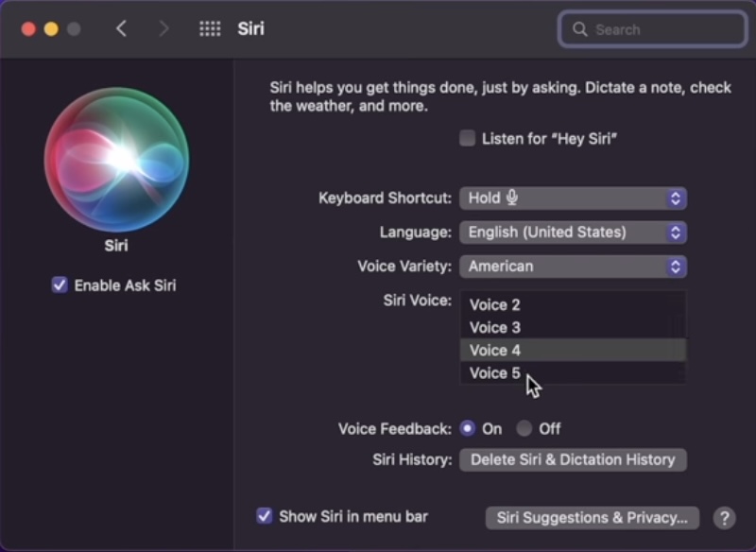Expand the Voice Variety dropdown
This screenshot has height=552, width=756.
[573, 267]
